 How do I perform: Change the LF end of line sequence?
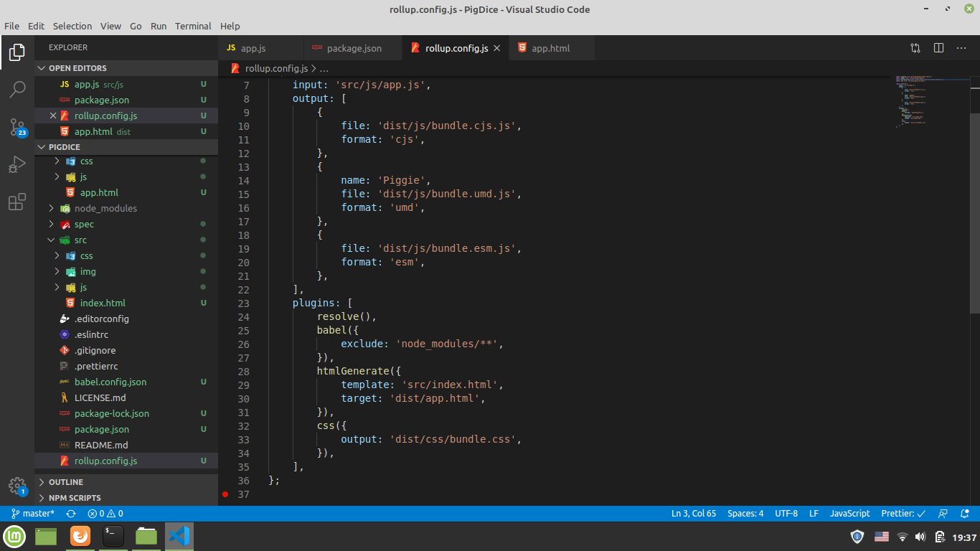[814, 514]
